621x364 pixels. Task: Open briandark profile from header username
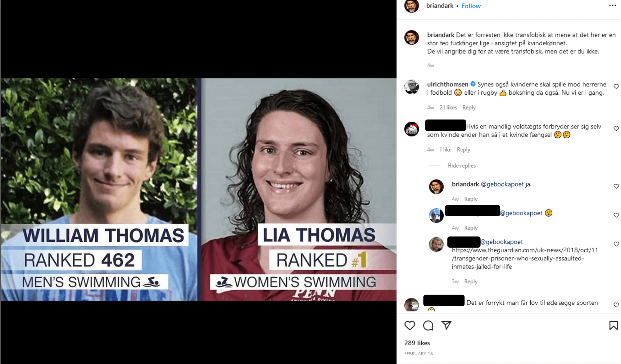(440, 6)
